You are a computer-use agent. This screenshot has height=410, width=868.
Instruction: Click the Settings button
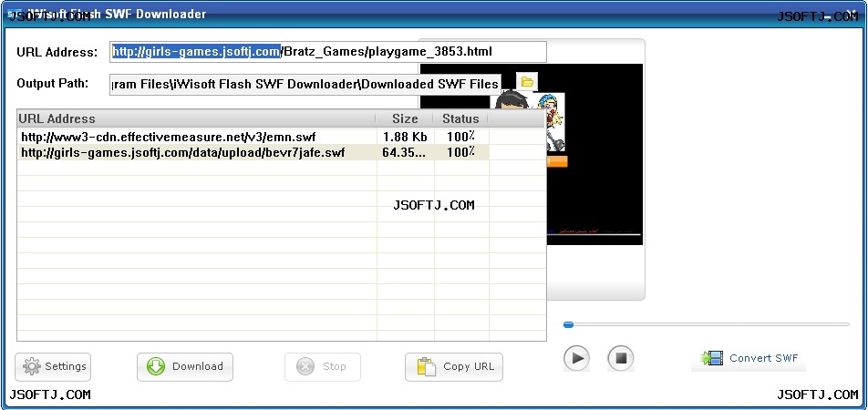53,367
